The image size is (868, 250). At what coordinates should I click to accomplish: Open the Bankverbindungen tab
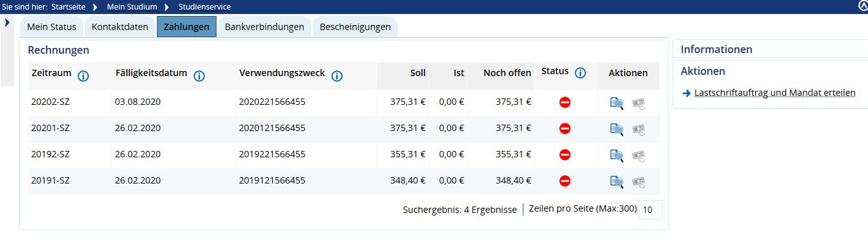click(x=265, y=27)
